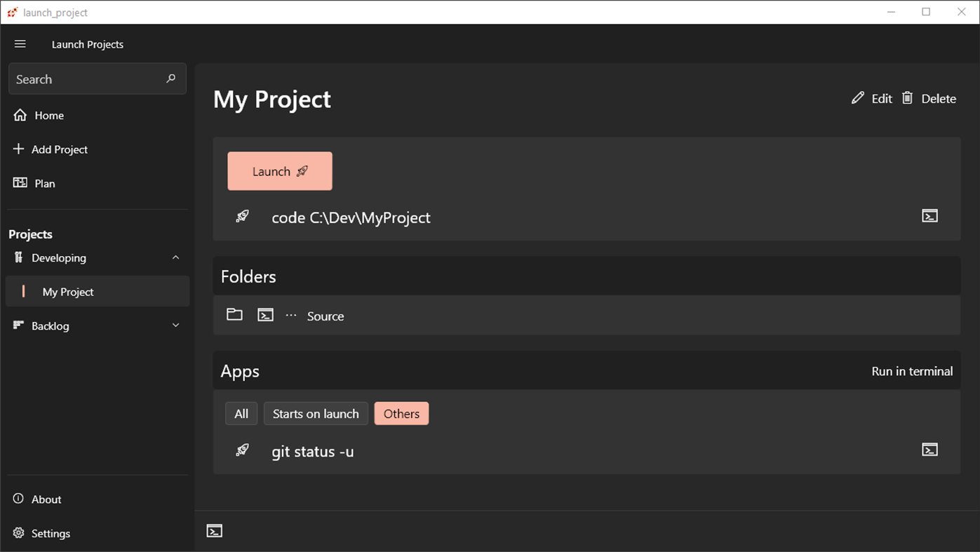
Task: Click the search magnifier icon
Action: [170, 79]
